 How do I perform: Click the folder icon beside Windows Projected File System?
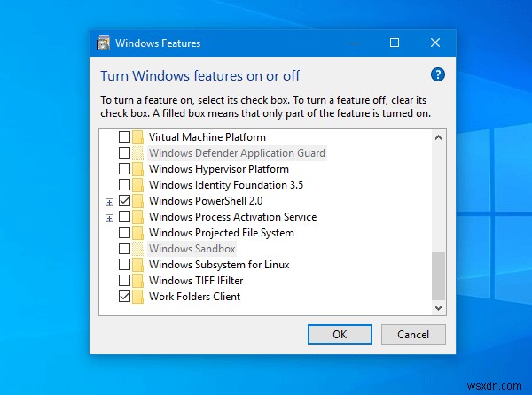pos(137,233)
